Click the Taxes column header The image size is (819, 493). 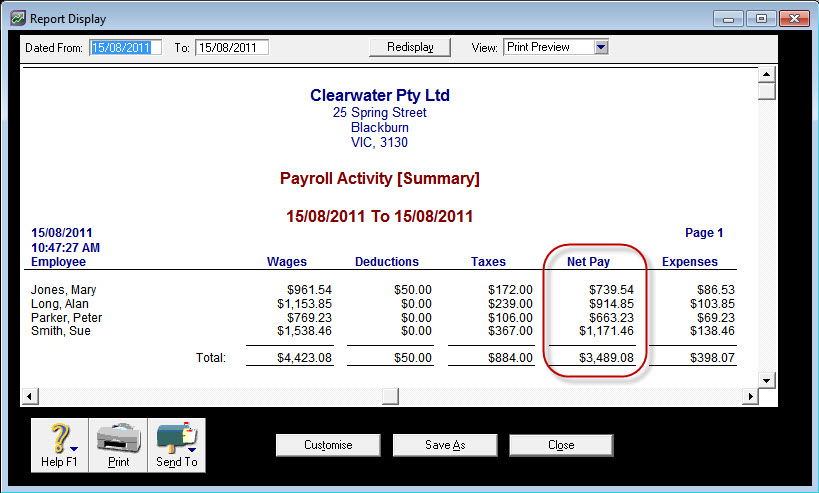(488, 262)
